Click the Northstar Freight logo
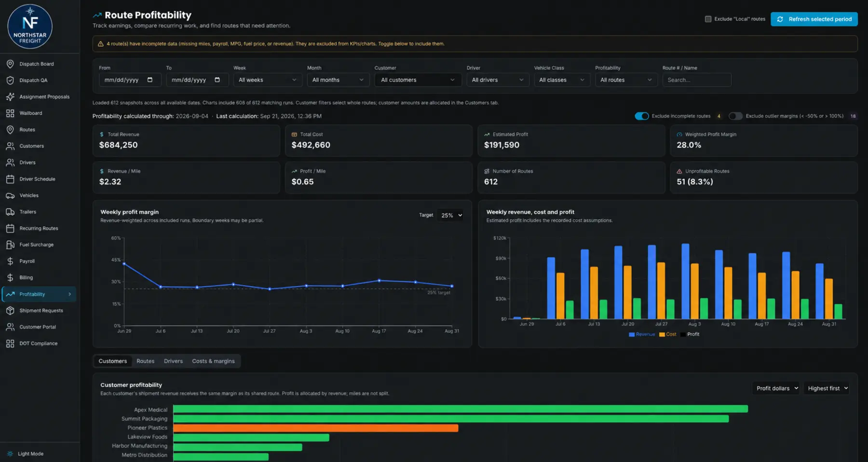The width and height of the screenshot is (868, 462). [x=30, y=26]
